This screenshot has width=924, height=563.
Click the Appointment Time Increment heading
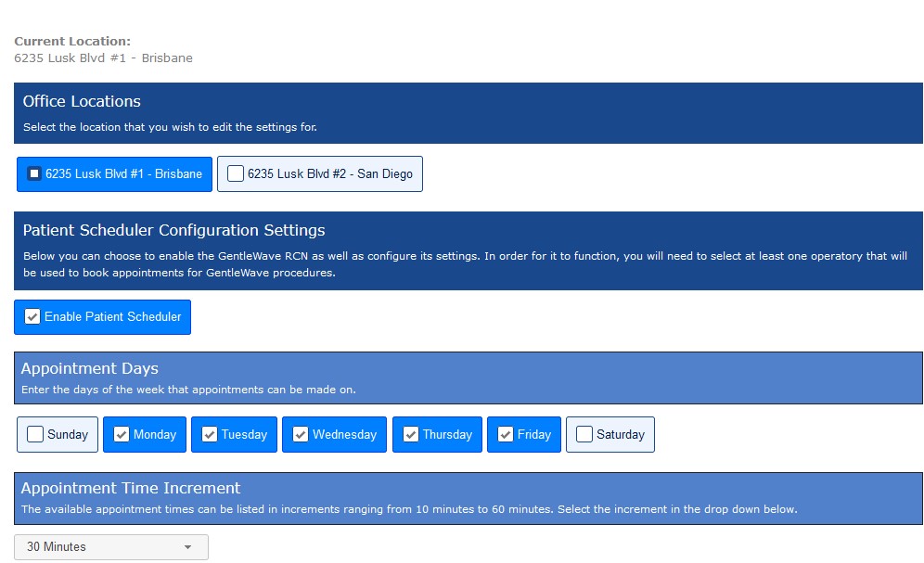pyautogui.click(x=130, y=488)
